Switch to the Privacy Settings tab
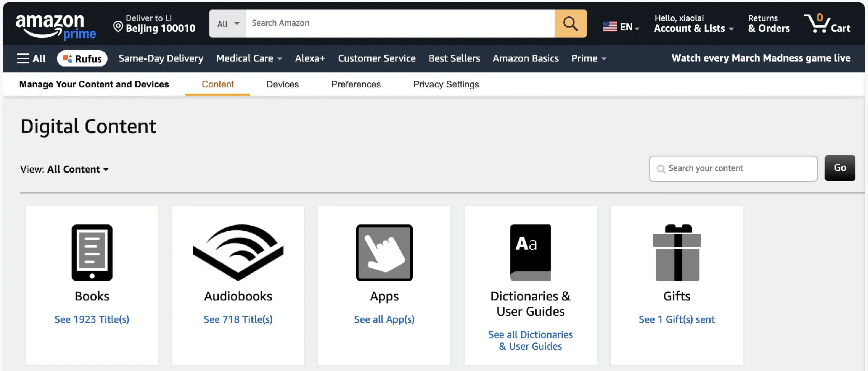868x371 pixels. tap(446, 84)
